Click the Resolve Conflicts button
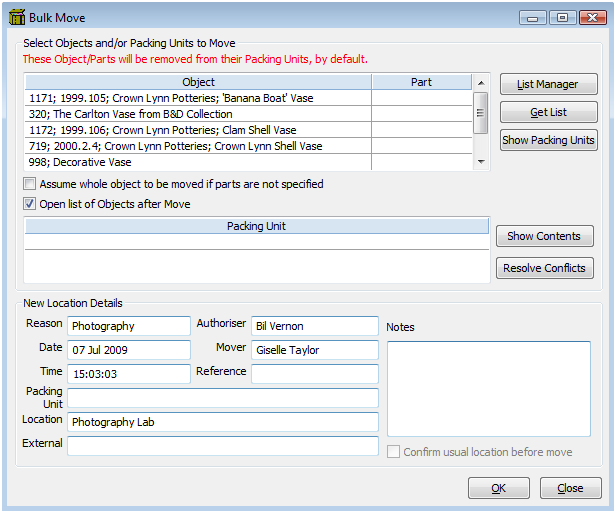The height and width of the screenshot is (511, 616). click(544, 268)
